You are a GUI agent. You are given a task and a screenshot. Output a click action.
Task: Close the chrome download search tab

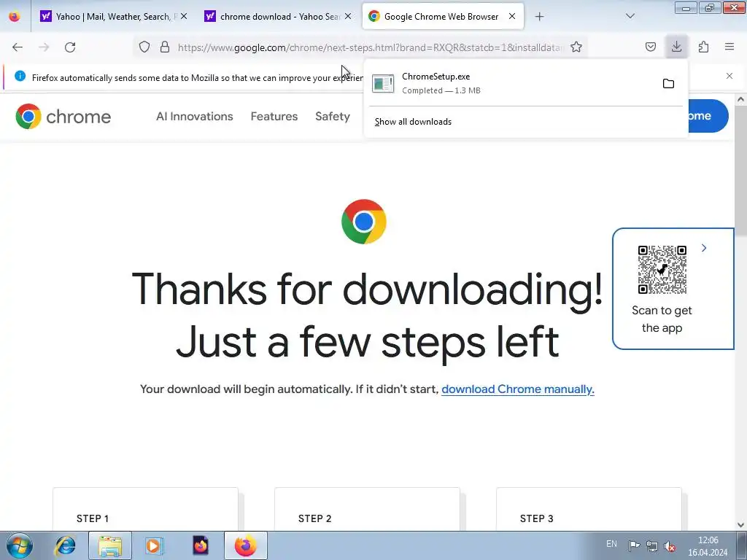[348, 16]
